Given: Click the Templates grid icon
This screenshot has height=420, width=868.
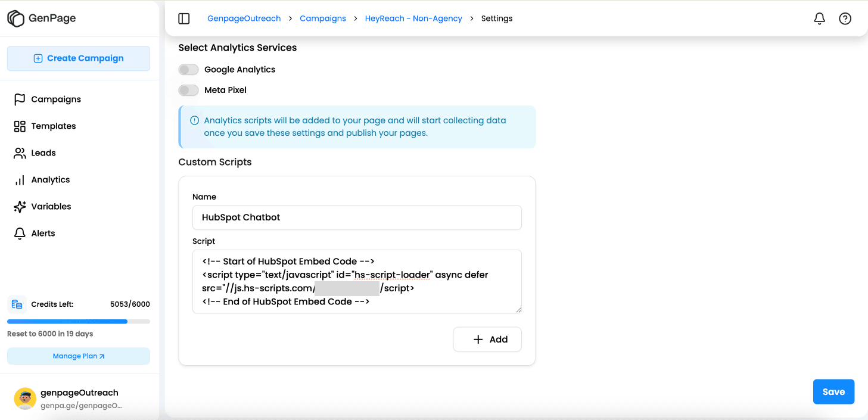Looking at the screenshot, I should pyautogui.click(x=20, y=126).
